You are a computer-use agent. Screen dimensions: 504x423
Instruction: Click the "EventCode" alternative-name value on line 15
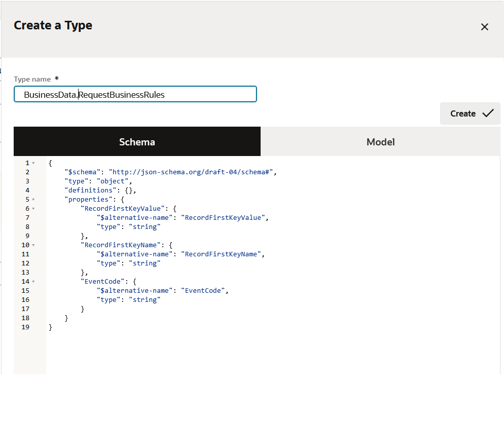203,291
